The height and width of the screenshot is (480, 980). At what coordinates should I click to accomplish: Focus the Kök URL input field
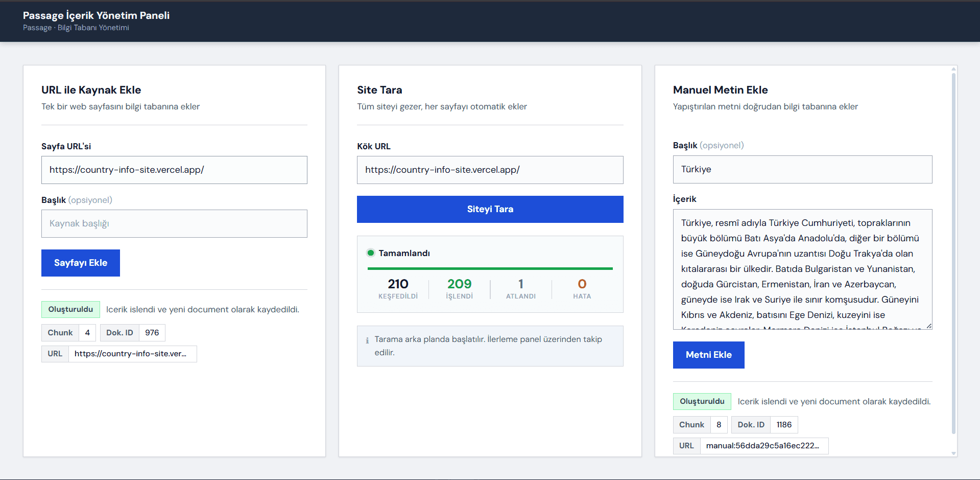point(490,170)
